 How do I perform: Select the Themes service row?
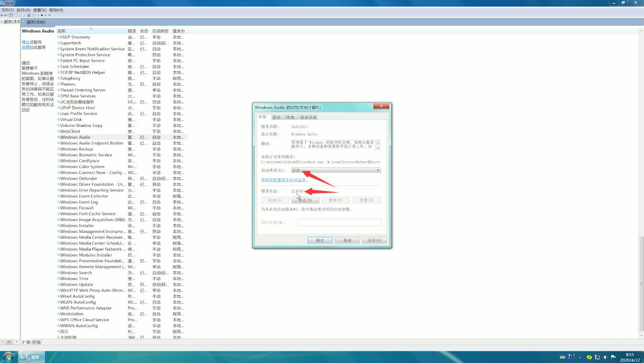pyautogui.click(x=122, y=84)
